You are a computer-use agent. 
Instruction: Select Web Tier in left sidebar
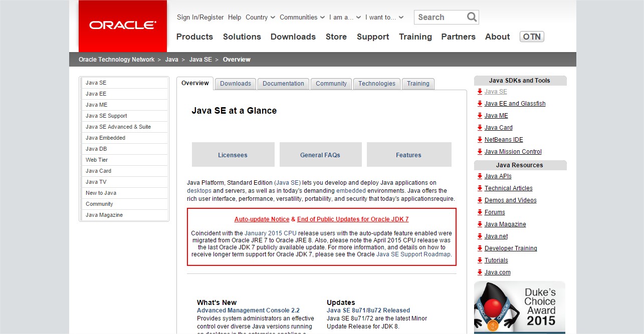125,160
